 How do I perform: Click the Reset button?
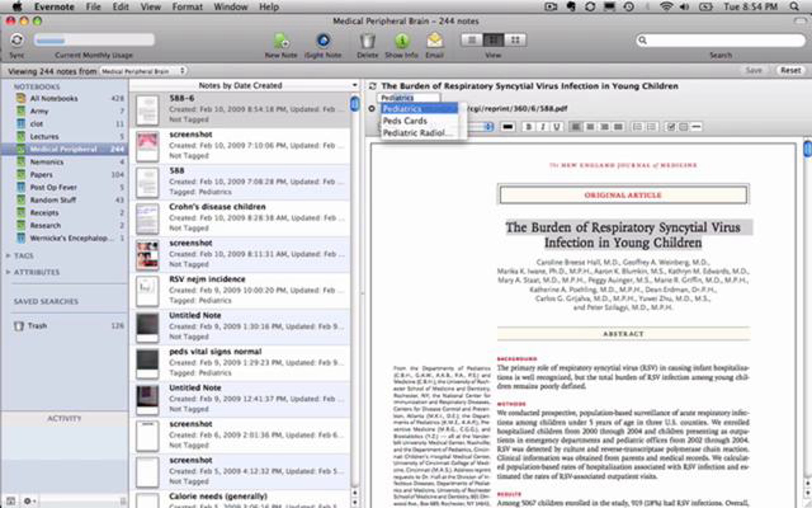click(x=790, y=70)
